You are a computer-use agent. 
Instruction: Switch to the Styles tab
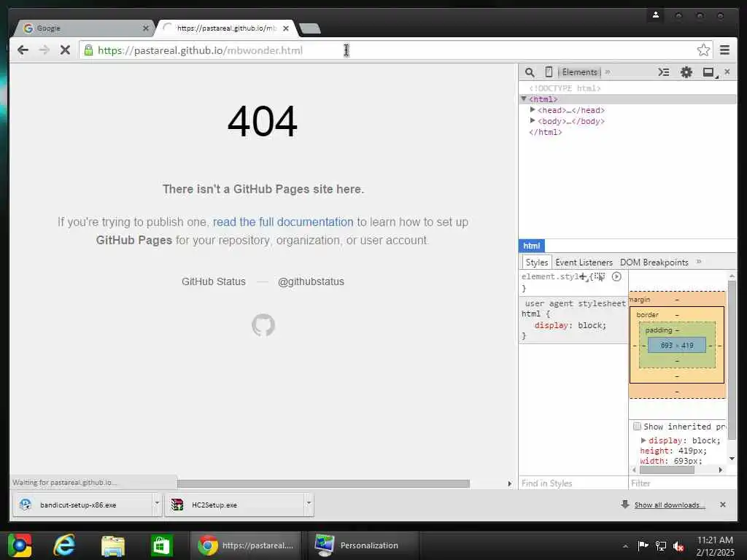(x=537, y=262)
